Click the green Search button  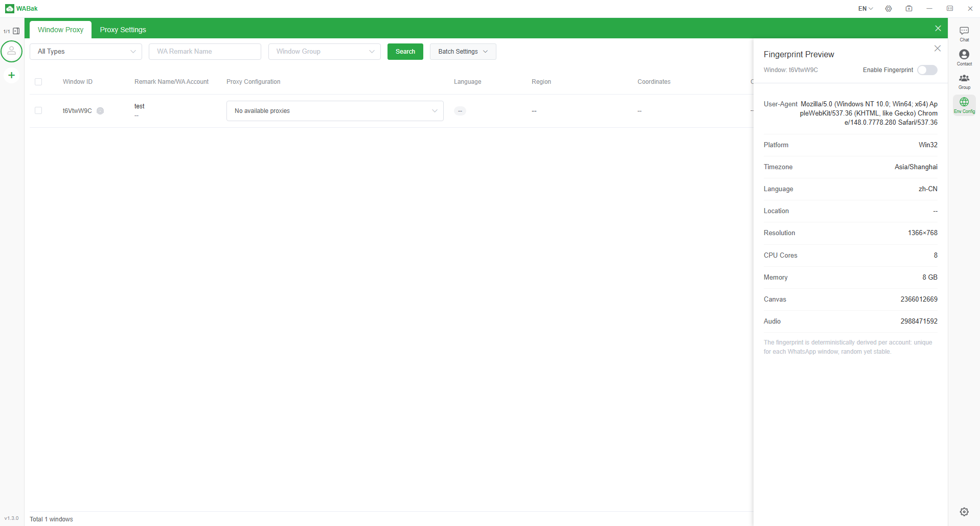[405, 52]
